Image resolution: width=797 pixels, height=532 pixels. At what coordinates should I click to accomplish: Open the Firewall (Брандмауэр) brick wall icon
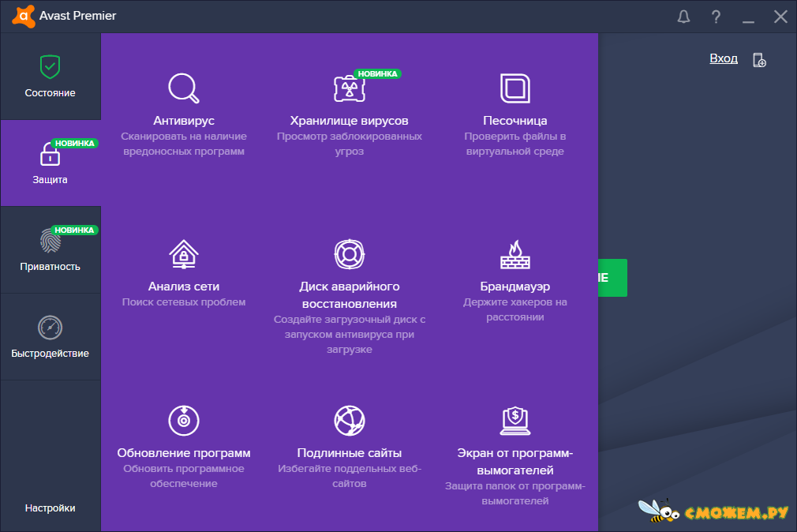coord(515,254)
